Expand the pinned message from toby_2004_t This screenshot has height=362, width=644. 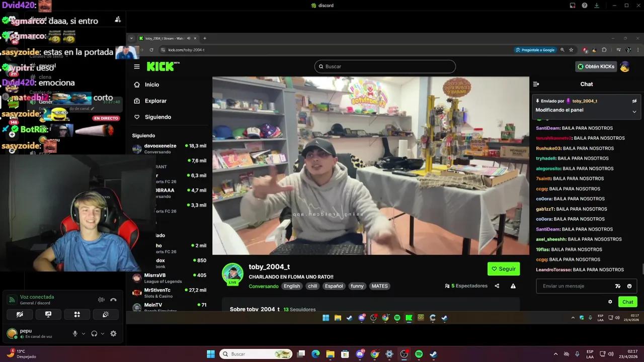[634, 111]
